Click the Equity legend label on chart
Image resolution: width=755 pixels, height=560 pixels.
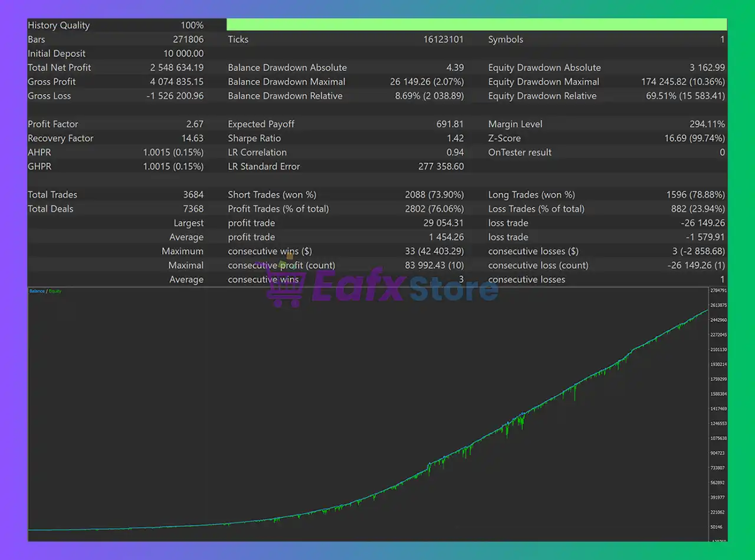(55, 291)
